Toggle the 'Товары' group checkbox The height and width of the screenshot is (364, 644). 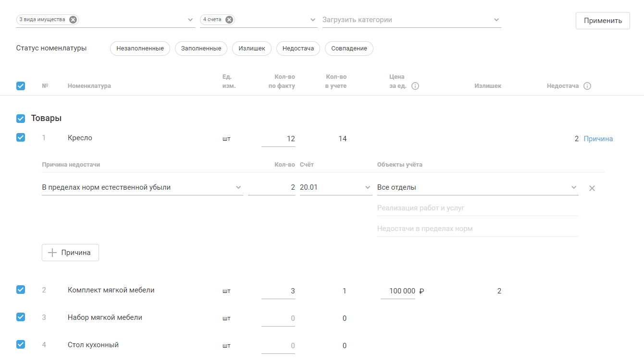pyautogui.click(x=21, y=118)
